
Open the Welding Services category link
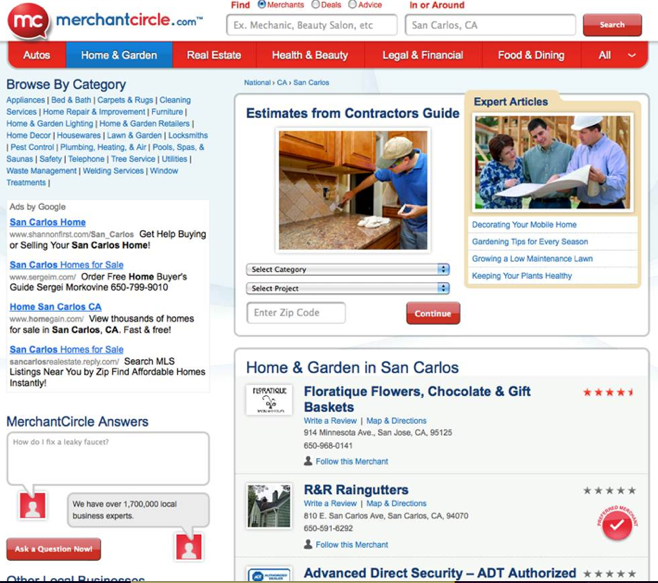[x=113, y=170]
